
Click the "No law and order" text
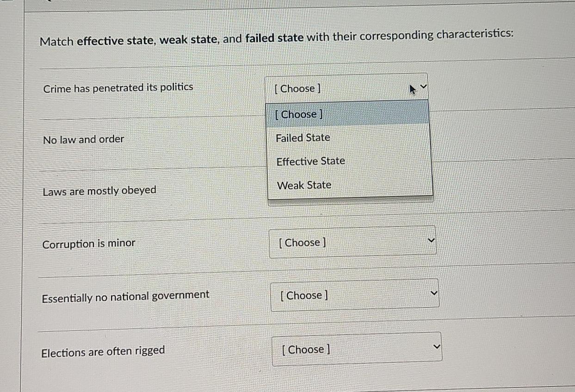pos(82,139)
